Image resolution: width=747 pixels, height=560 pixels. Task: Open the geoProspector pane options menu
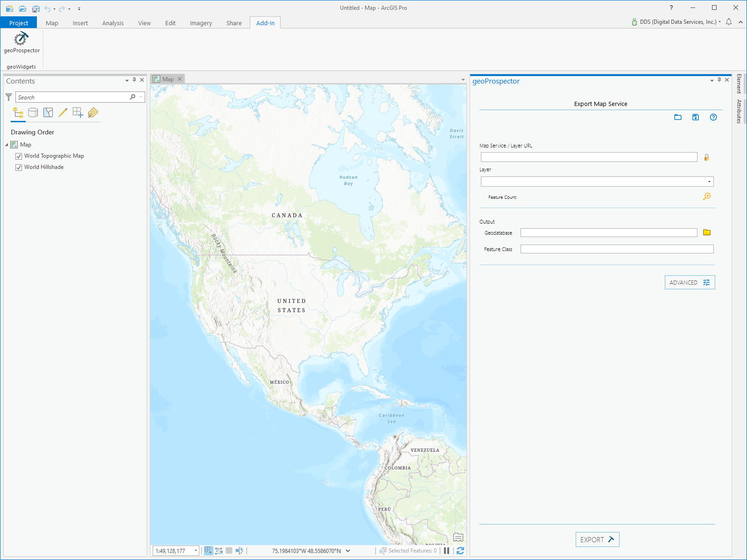[712, 81]
